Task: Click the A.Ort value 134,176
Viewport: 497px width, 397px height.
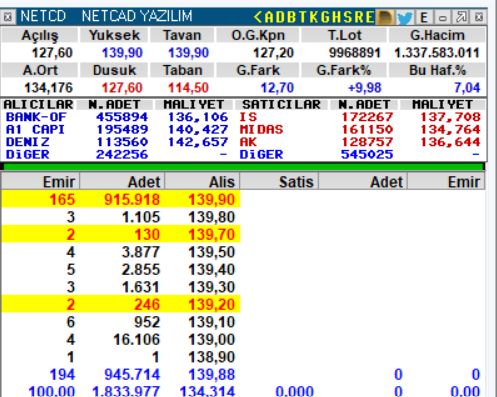Action: [x=48, y=88]
